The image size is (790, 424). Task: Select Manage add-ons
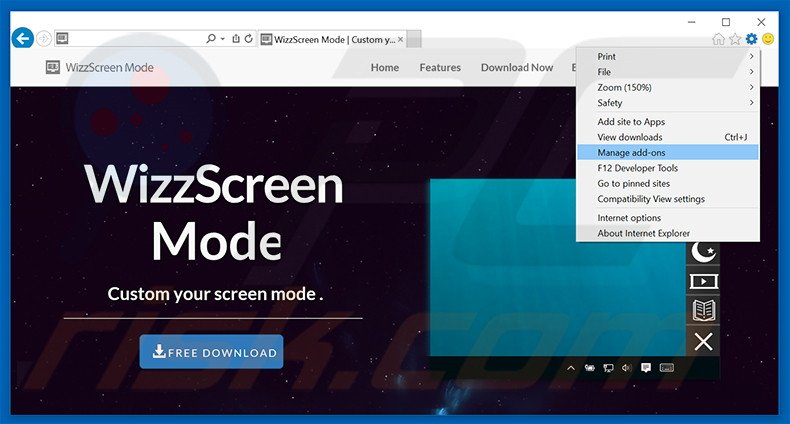pos(668,153)
